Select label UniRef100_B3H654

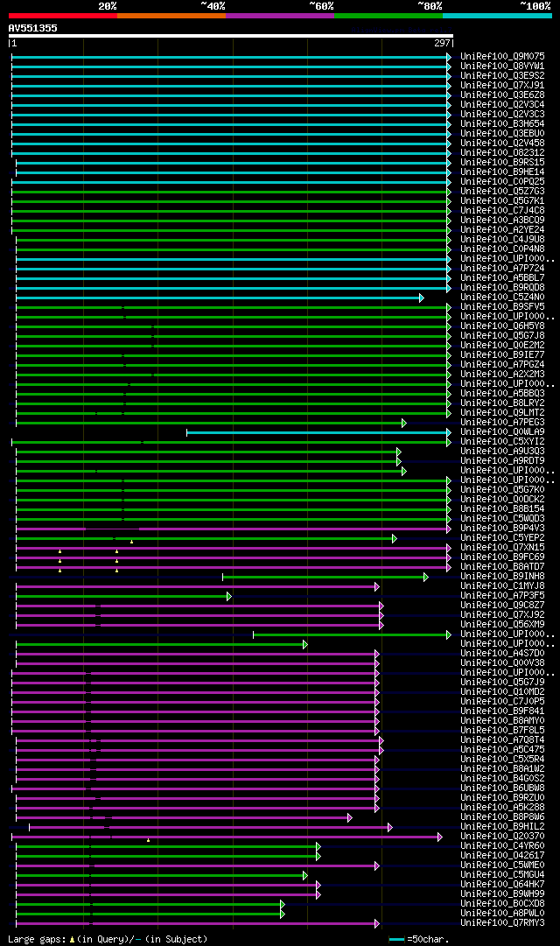[x=502, y=123]
